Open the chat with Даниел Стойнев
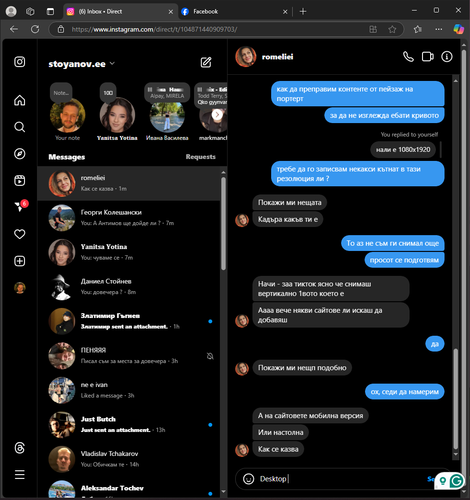The image size is (470, 500). [x=129, y=287]
